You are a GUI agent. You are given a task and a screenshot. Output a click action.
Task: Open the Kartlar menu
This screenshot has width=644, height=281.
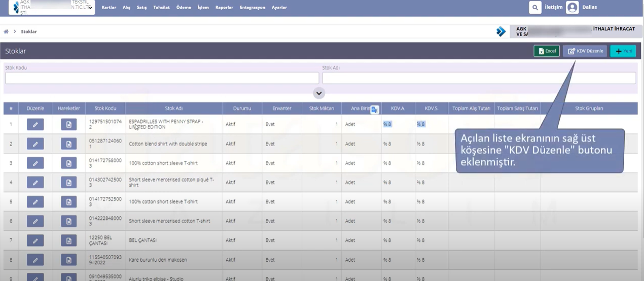point(109,8)
